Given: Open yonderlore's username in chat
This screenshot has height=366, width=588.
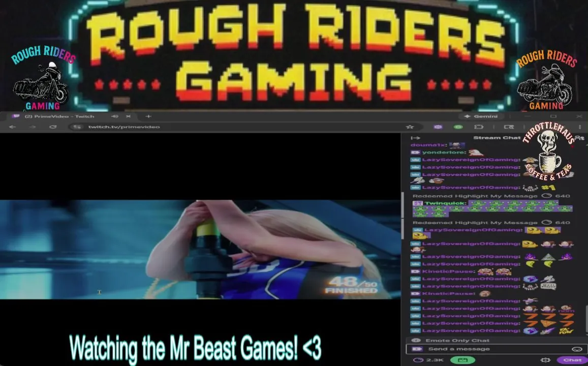Looking at the screenshot, I should (444, 152).
